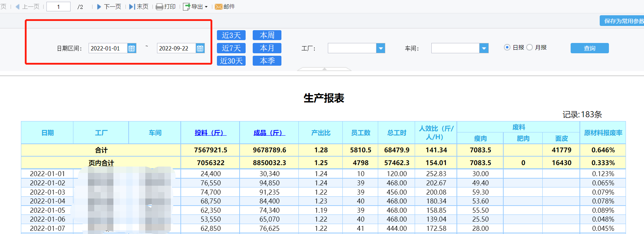Choose the 近3天 quick range
The image size is (644, 234).
coord(231,35)
